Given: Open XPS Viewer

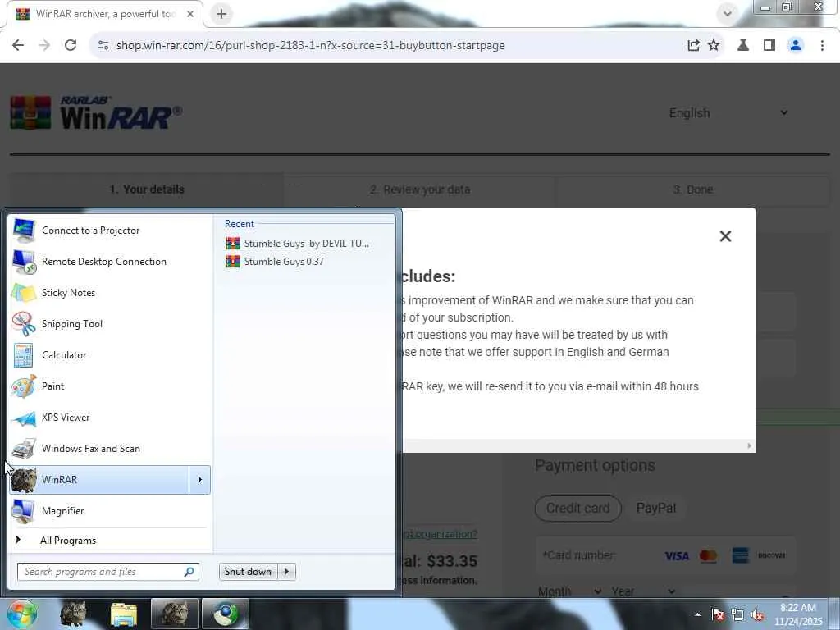Looking at the screenshot, I should 110,418.
